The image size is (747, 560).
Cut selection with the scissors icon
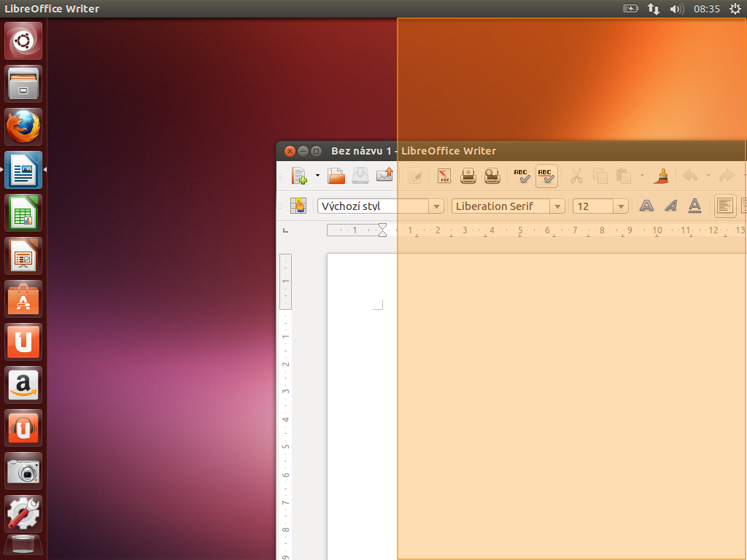pyautogui.click(x=576, y=176)
